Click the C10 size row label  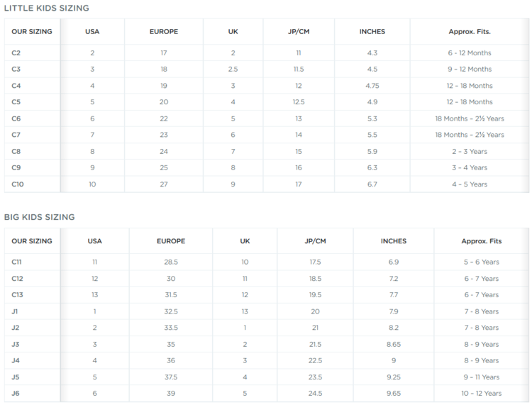[18, 184]
